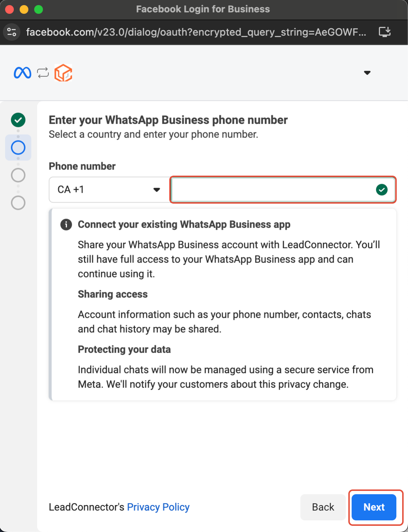
Task: Close the window with red button
Action: point(9,9)
